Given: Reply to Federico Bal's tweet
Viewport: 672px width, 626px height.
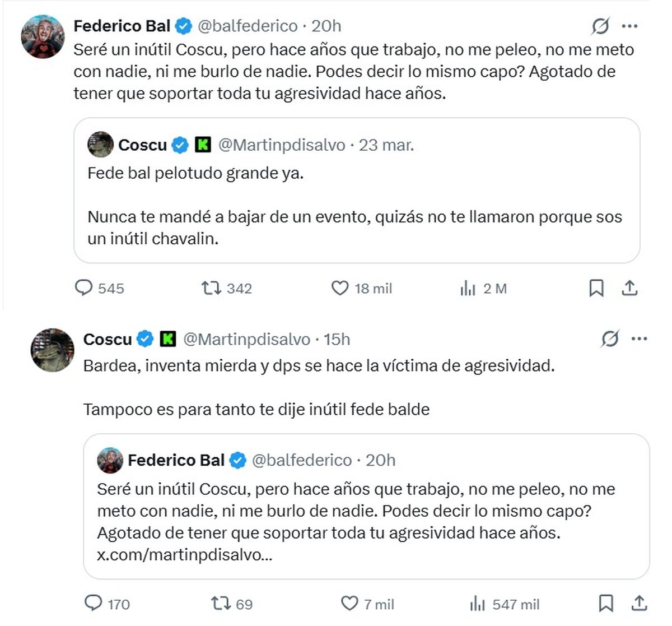Looking at the screenshot, I should [x=84, y=288].
